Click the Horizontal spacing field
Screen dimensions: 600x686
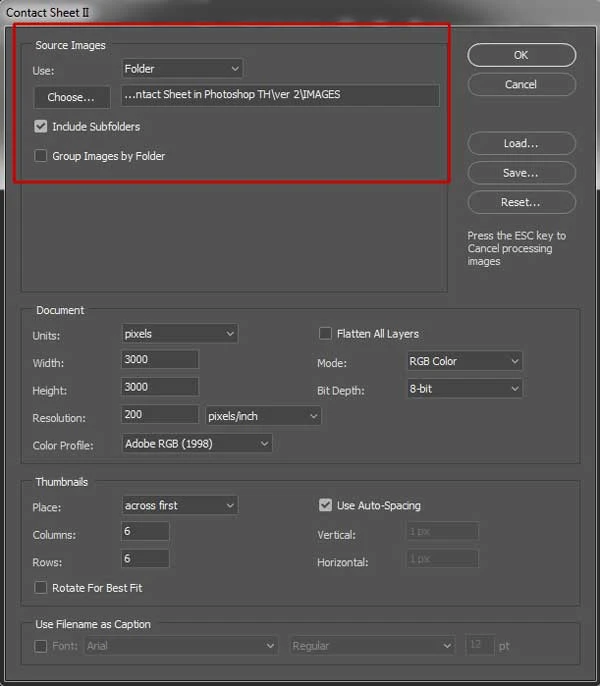pos(442,559)
